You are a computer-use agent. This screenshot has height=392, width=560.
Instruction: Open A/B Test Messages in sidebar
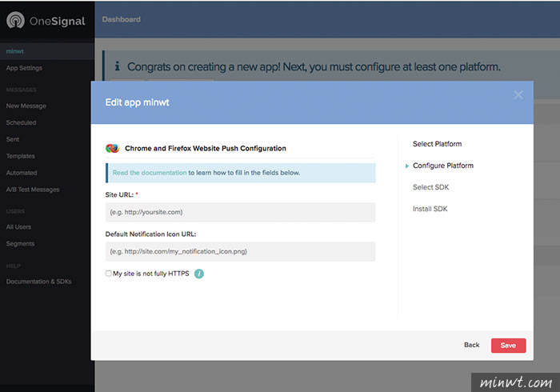pos(33,190)
